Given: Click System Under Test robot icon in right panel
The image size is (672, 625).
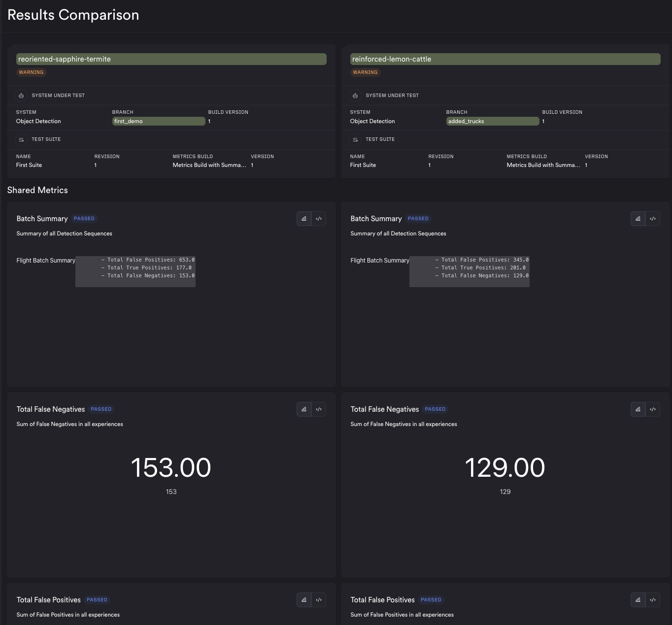Looking at the screenshot, I should (355, 96).
